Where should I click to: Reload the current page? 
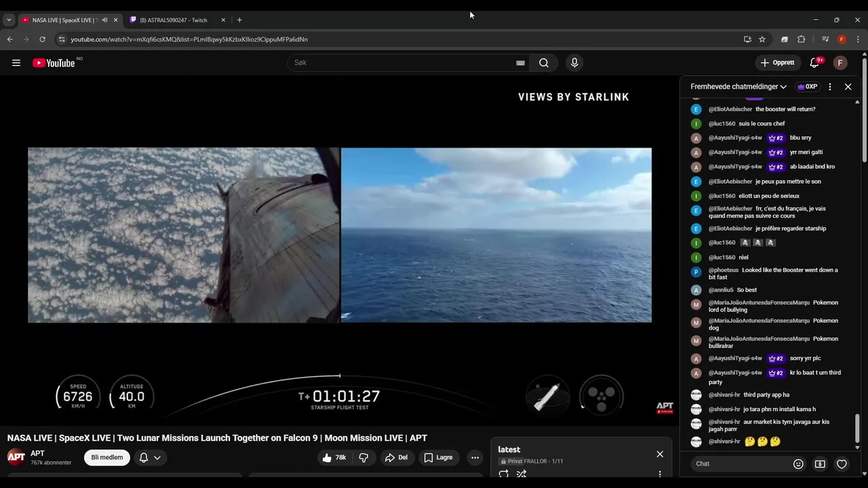(42, 39)
